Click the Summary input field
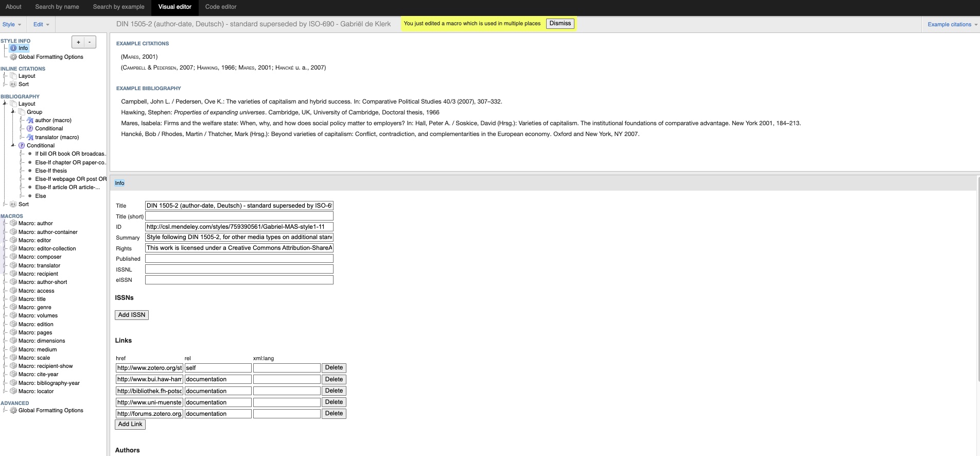The height and width of the screenshot is (456, 980). click(239, 238)
